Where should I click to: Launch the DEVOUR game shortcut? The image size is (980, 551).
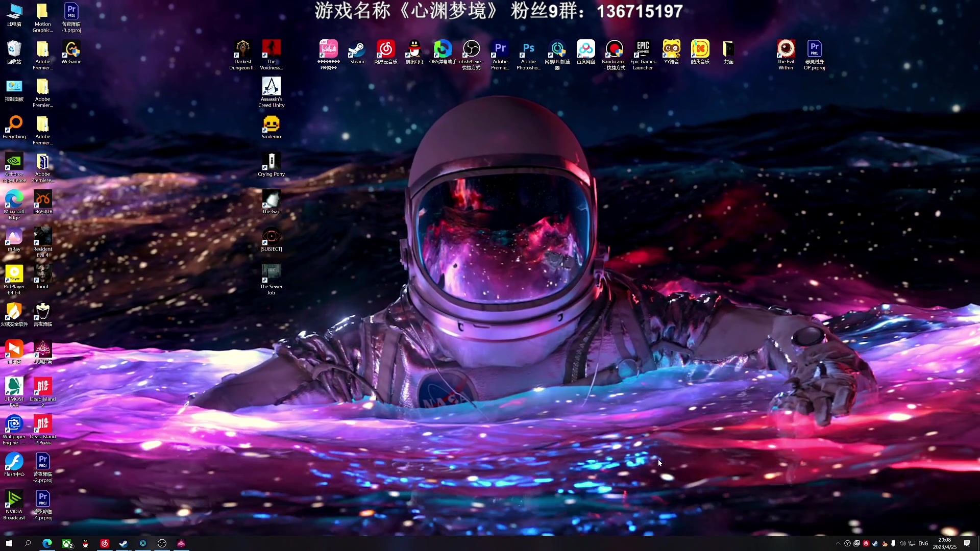42,203
